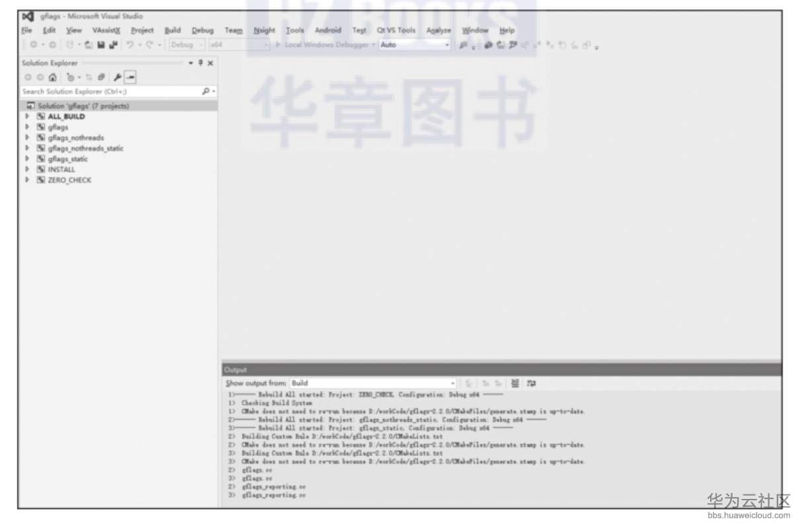
Task: Sync Solution Explorer with active document
Action: pyautogui.click(x=88, y=77)
